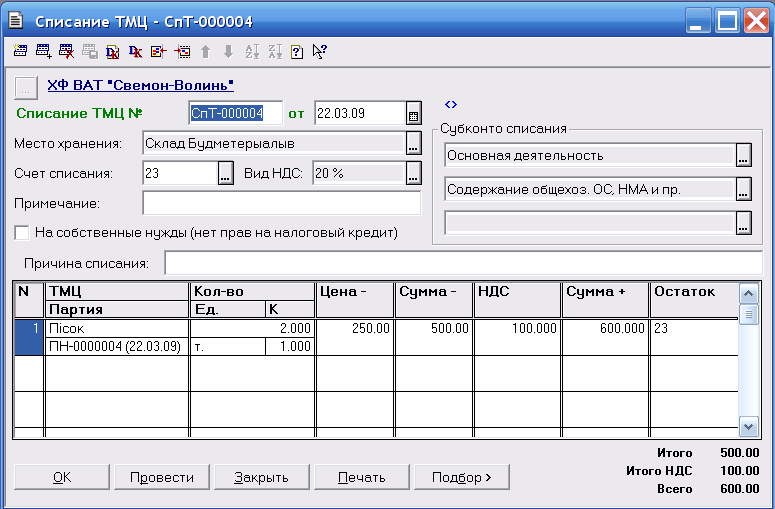This screenshot has height=509, width=775.
Task: Open the calendar next to date field
Action: [x=413, y=114]
